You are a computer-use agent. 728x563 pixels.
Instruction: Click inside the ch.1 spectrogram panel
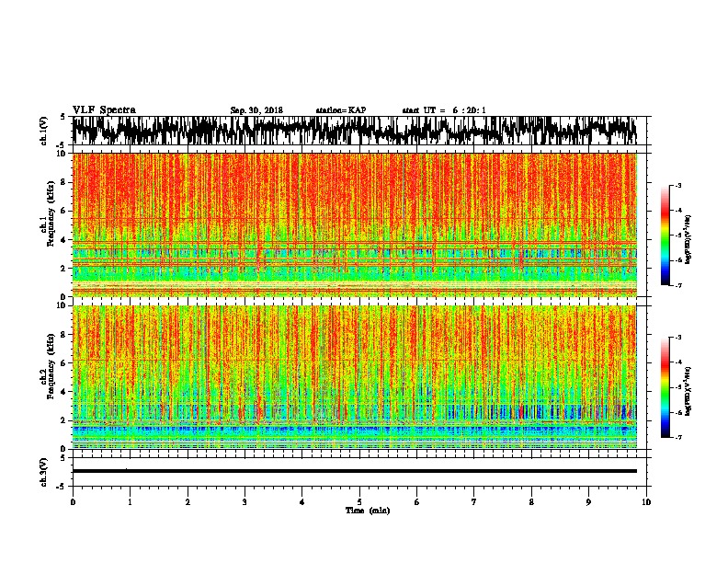(355, 224)
